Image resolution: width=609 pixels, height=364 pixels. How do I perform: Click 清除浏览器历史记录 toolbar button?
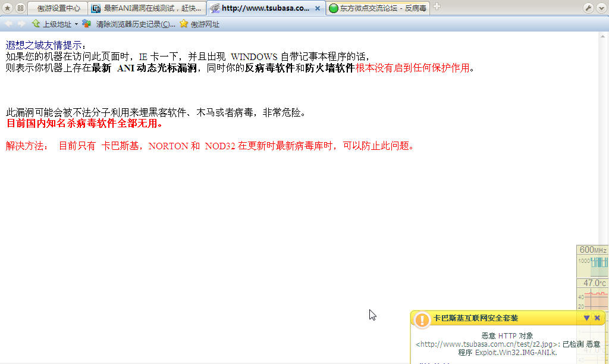(x=129, y=24)
